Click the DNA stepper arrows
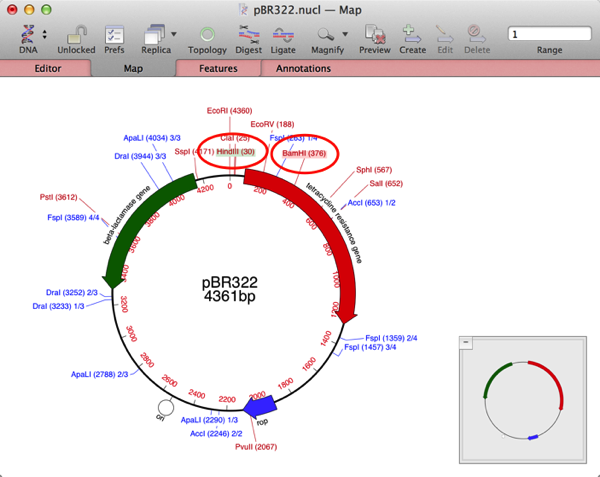The image size is (600, 477). point(44,35)
